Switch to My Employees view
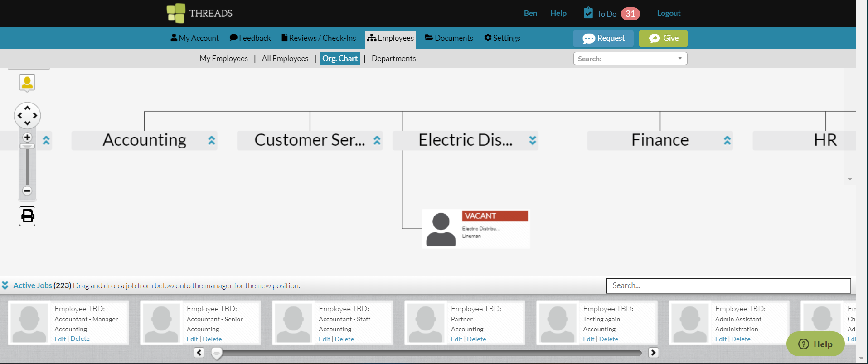This screenshot has width=868, height=364. click(x=223, y=59)
